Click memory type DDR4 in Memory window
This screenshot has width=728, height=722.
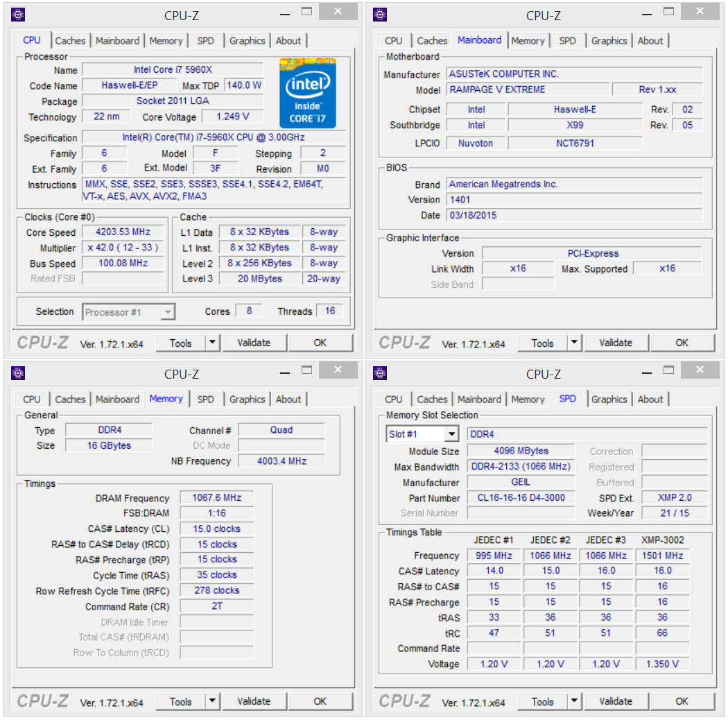point(109,430)
